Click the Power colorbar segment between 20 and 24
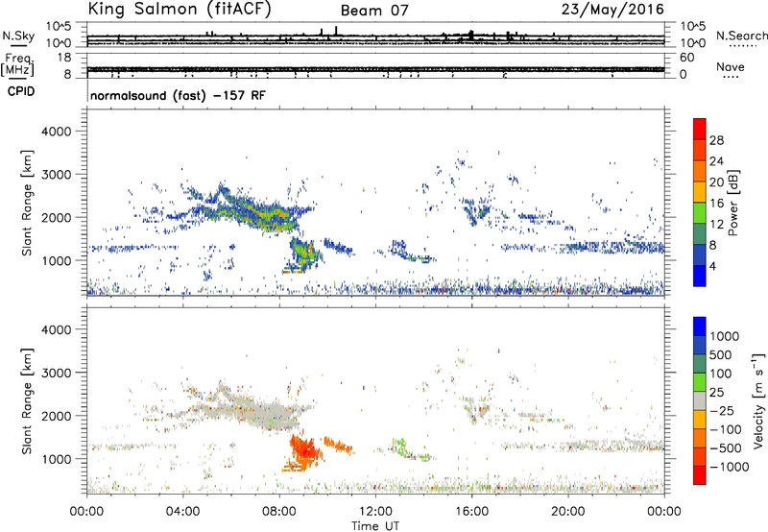 [700, 171]
